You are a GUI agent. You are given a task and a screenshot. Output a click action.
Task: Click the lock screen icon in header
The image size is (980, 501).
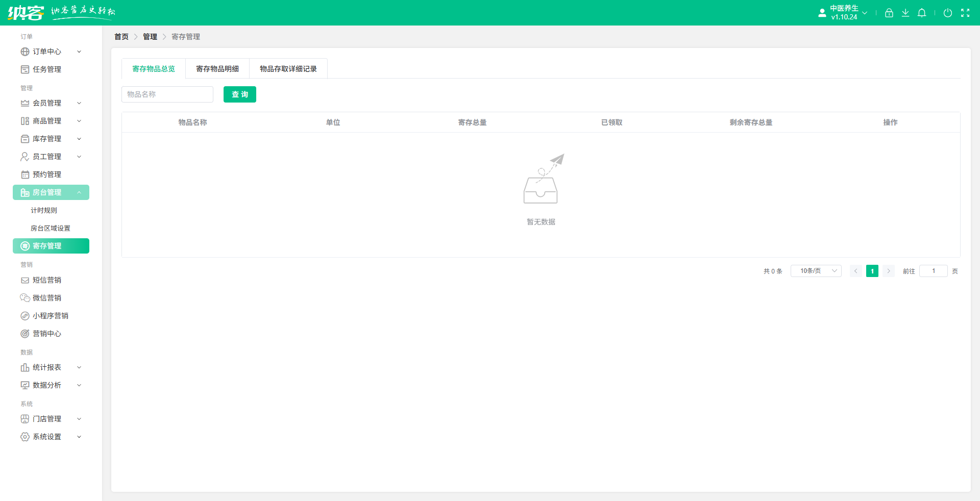pyautogui.click(x=889, y=13)
